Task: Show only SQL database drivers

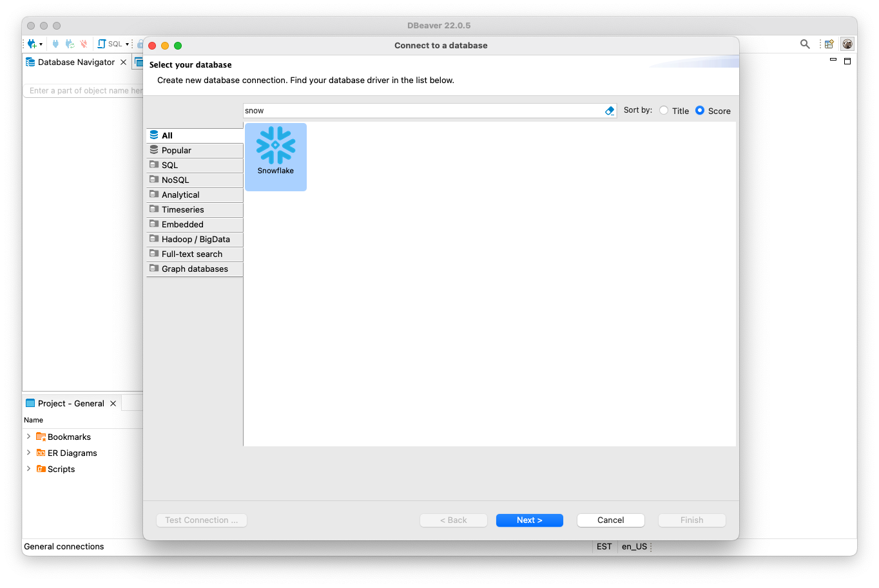Action: [171, 165]
